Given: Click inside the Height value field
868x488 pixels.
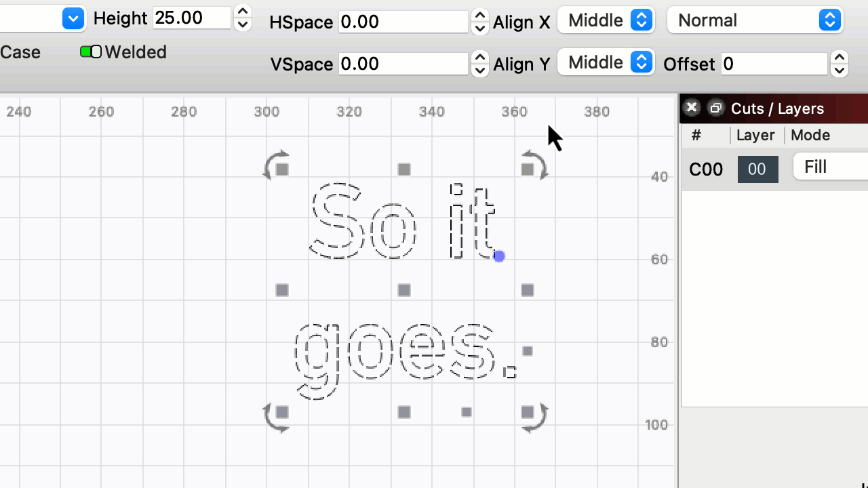Looking at the screenshot, I should point(191,18).
